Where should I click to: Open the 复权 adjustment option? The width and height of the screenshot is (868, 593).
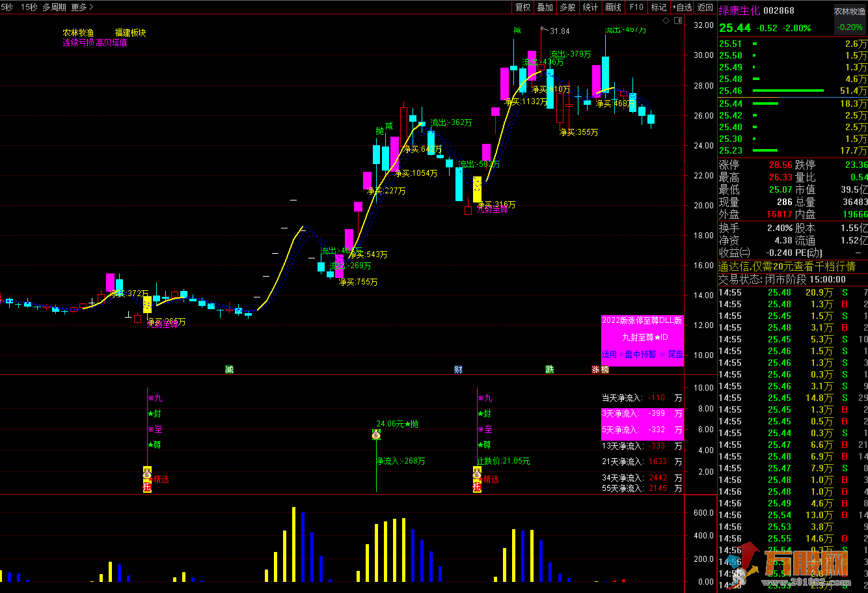tap(522, 7)
